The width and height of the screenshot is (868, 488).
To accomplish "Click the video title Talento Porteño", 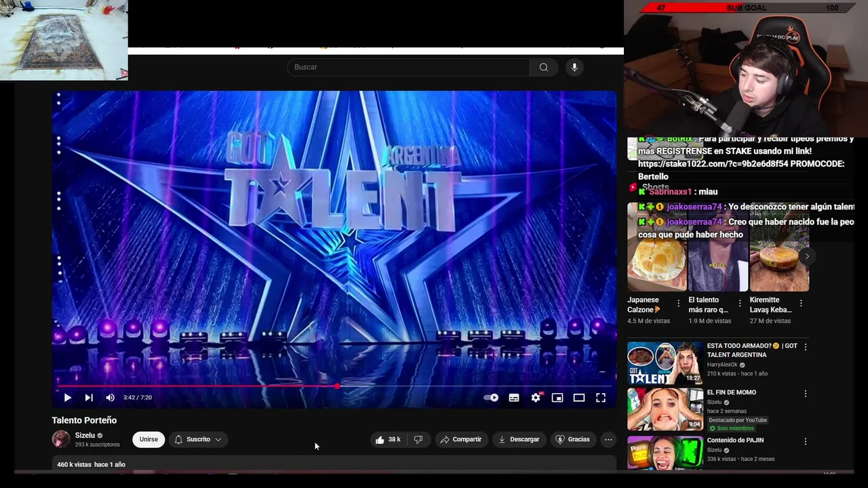I will point(84,420).
